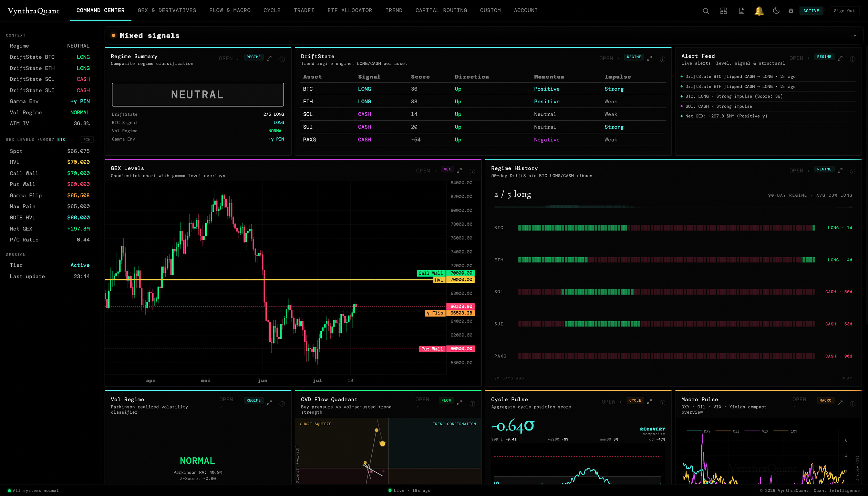
Task: Click the settings gear icon
Action: (791, 11)
